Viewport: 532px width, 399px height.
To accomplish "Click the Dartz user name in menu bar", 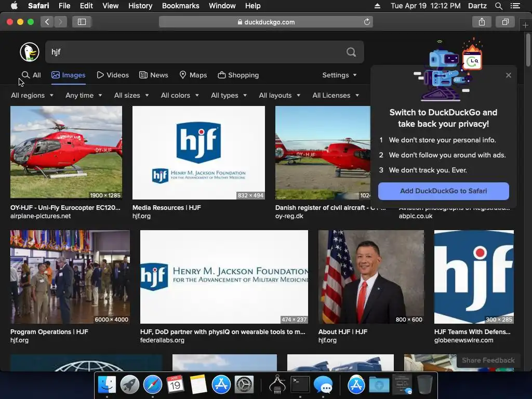I will [477, 6].
